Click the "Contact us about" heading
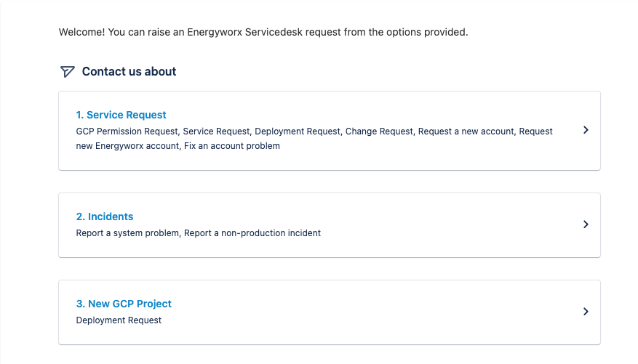This screenshot has height=364, width=638. click(129, 71)
